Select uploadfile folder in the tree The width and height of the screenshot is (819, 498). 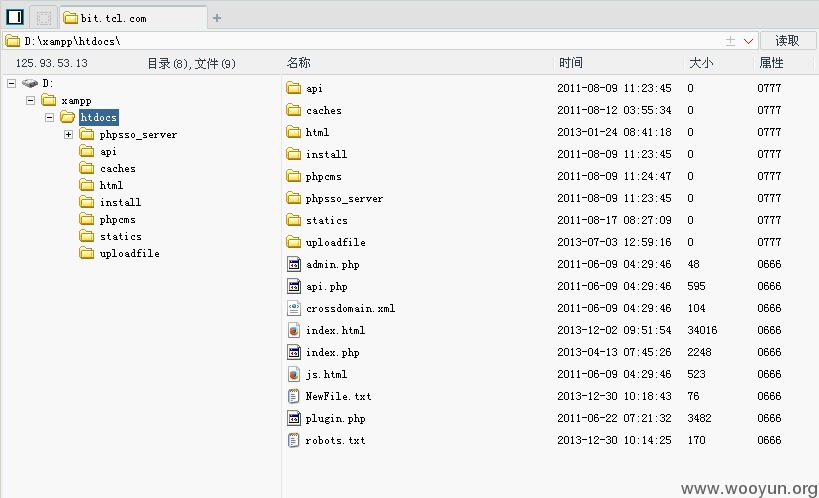point(130,253)
